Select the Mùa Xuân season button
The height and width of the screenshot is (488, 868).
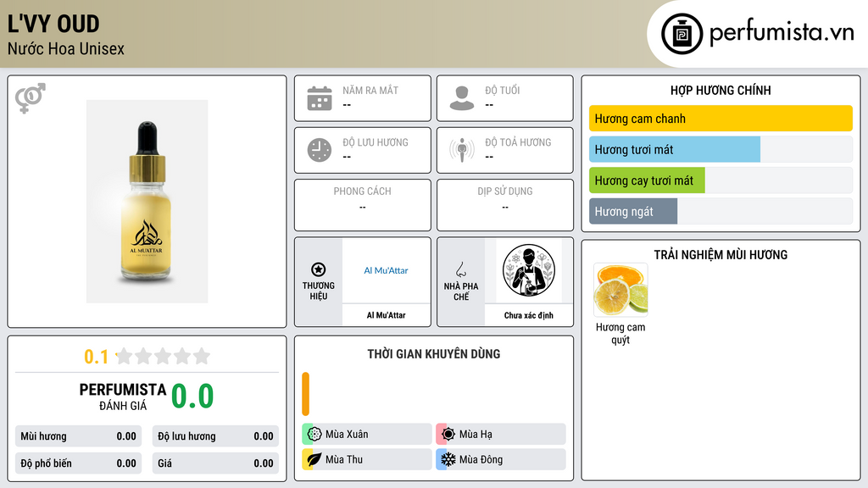pyautogui.click(x=367, y=434)
